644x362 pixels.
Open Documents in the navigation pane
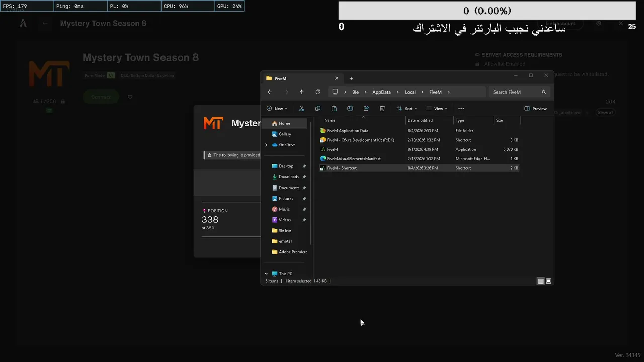click(x=285, y=188)
